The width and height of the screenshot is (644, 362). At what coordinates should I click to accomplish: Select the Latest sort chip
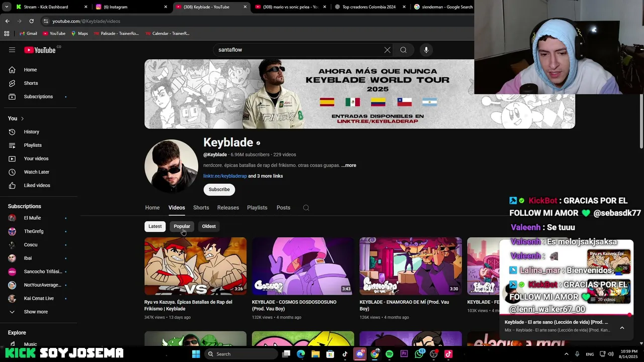coord(155,226)
